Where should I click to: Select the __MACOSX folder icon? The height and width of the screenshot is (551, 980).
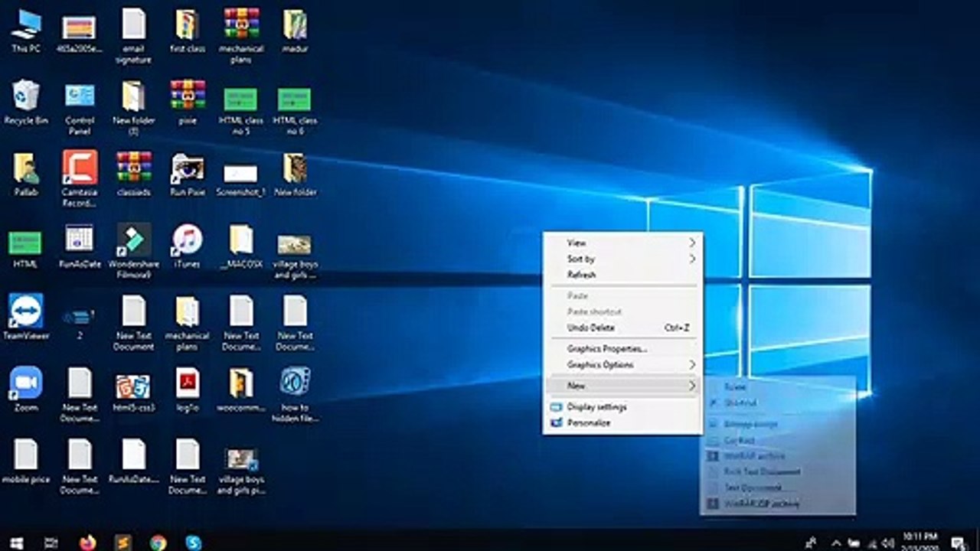pyautogui.click(x=240, y=246)
